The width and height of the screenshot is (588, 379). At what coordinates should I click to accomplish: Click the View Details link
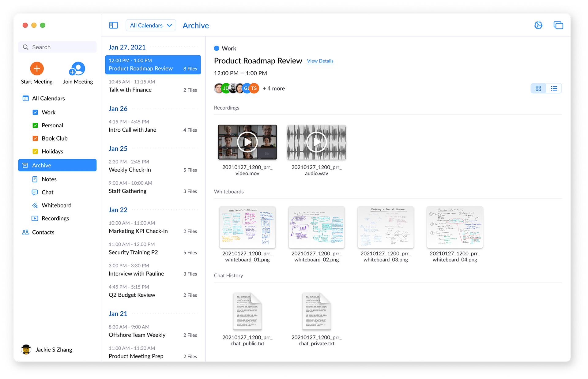click(x=320, y=61)
